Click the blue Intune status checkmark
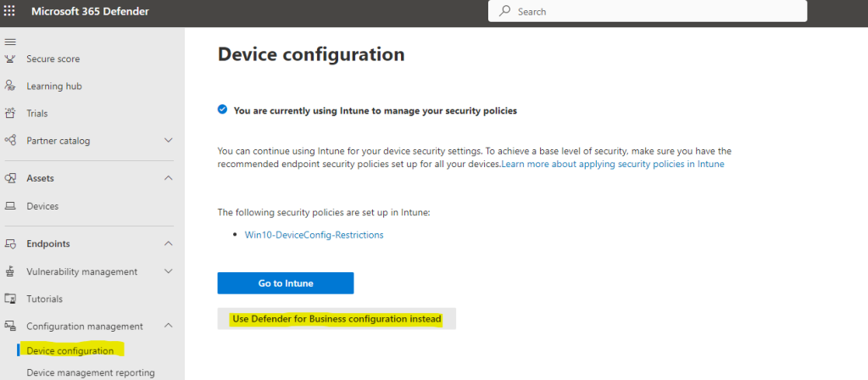 click(x=222, y=109)
